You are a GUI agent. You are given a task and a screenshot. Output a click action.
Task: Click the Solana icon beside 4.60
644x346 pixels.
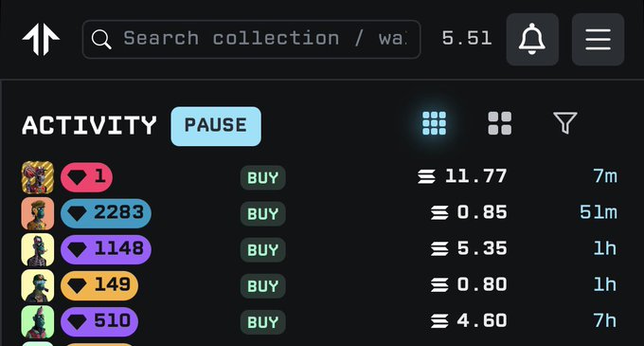point(439,321)
